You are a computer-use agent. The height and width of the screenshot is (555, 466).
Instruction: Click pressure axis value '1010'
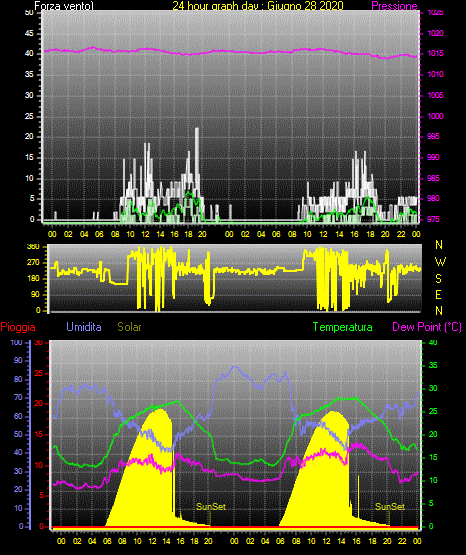[435, 74]
